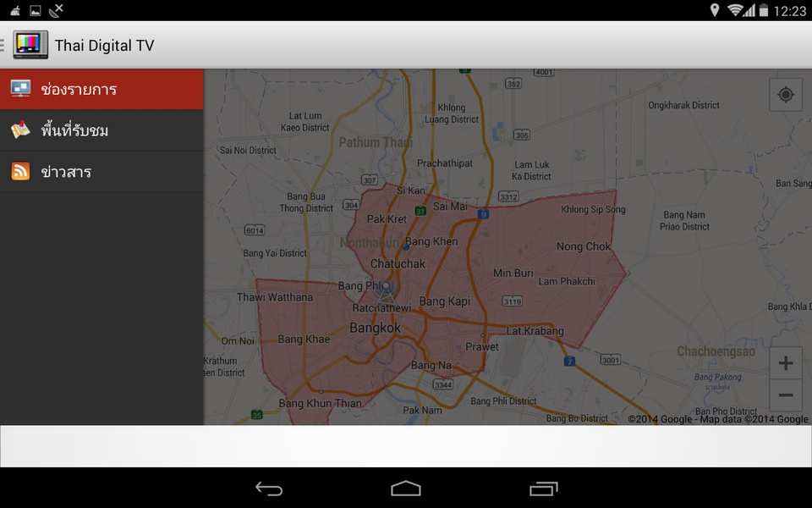812x508 pixels.
Task: Tap the Sai Noi District map label
Action: point(248,151)
